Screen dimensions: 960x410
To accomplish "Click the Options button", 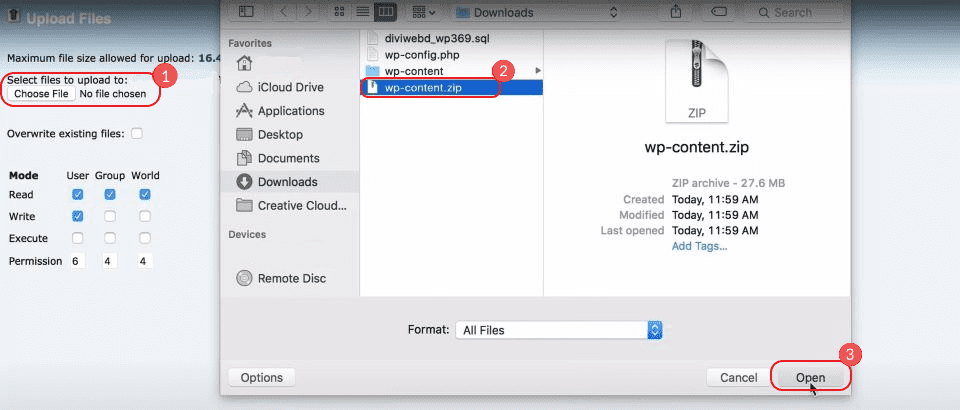I will (x=261, y=378).
